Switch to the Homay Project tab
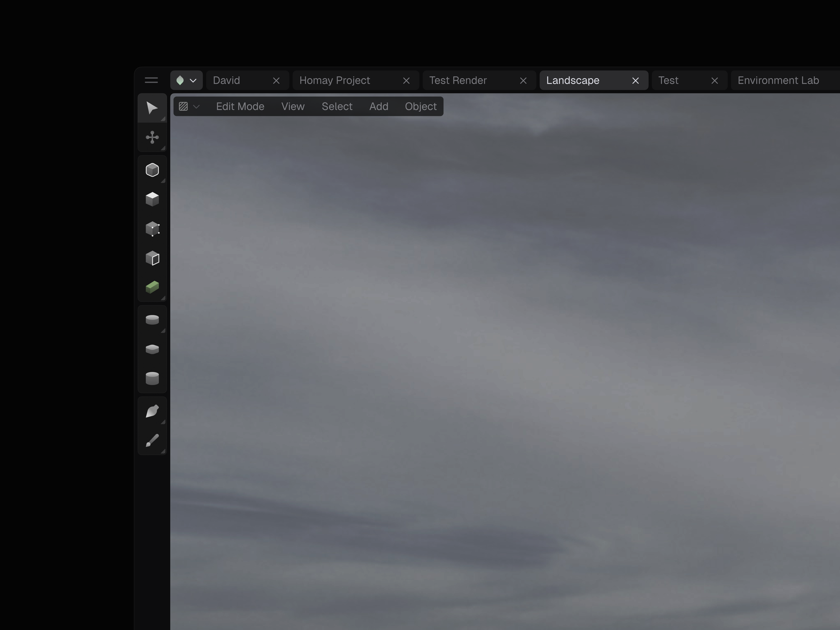The height and width of the screenshot is (630, 840). click(x=335, y=81)
